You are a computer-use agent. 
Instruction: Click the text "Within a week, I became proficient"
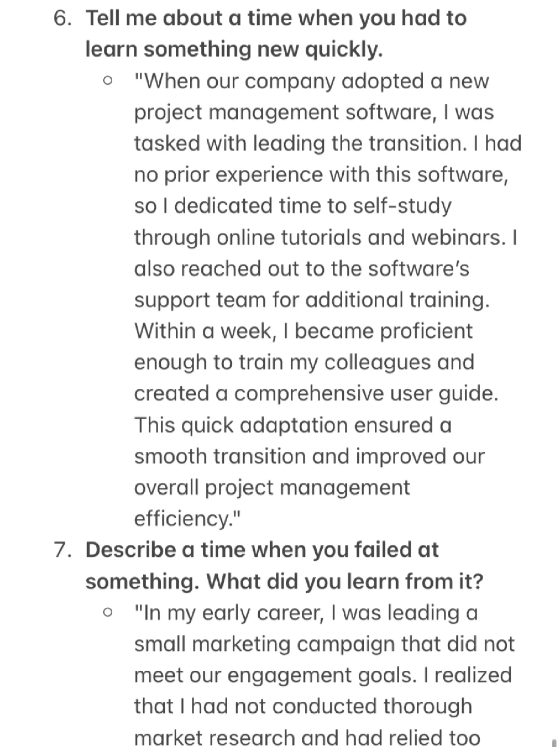(303, 331)
